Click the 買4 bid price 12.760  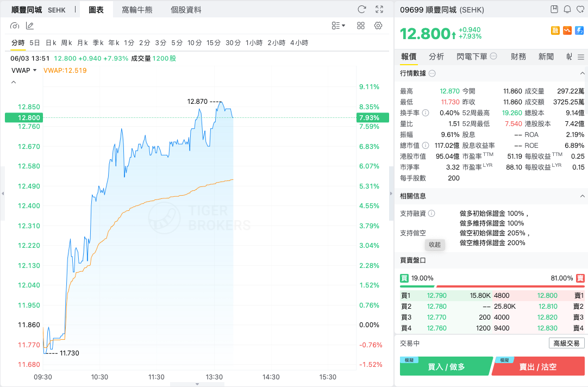pyautogui.click(x=436, y=328)
